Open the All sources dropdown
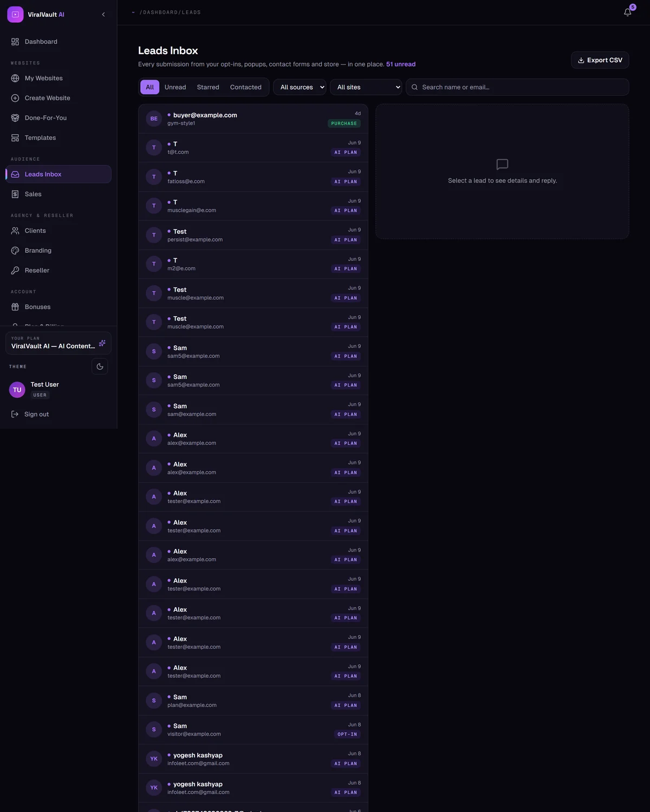The width and height of the screenshot is (650, 812). tap(300, 87)
